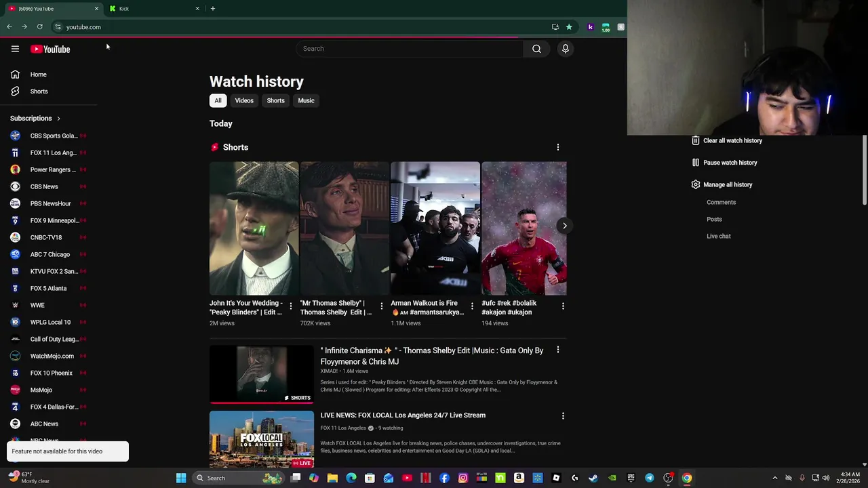Show hidden system tray icons
Viewport: 868px width, 488px height.
(x=775, y=478)
